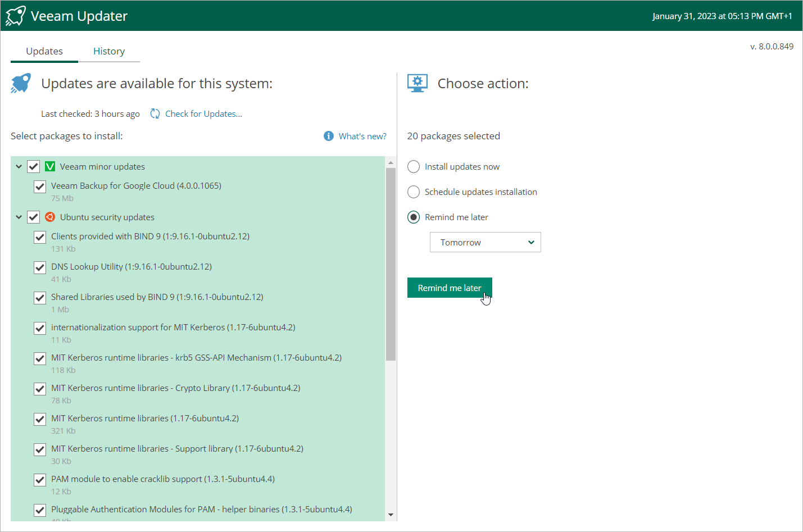The width and height of the screenshot is (803, 532).
Task: Click the package list scroll down arrow
Action: tap(391, 515)
